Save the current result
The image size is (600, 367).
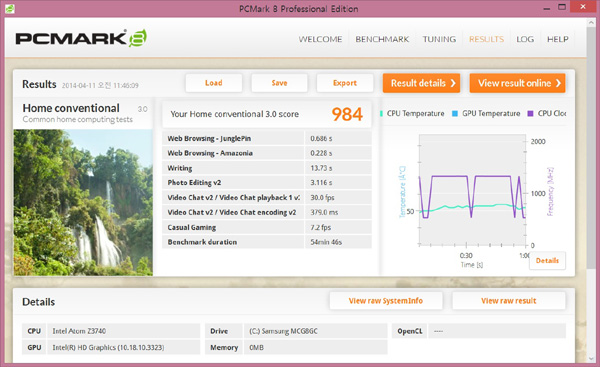tap(279, 83)
